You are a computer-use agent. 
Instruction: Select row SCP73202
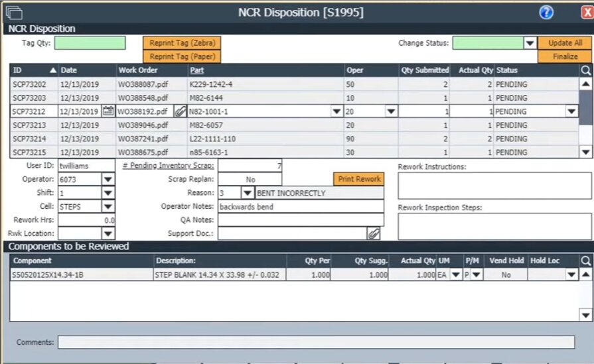pyautogui.click(x=294, y=84)
